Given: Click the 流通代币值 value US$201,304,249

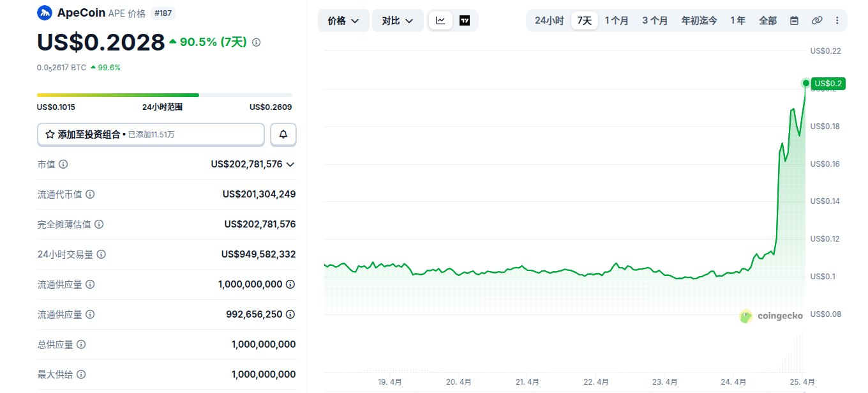Looking at the screenshot, I should click(x=259, y=194).
